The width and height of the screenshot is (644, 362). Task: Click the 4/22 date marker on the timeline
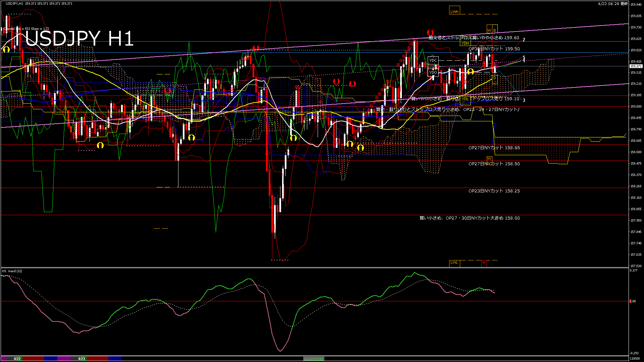click(x=17, y=359)
